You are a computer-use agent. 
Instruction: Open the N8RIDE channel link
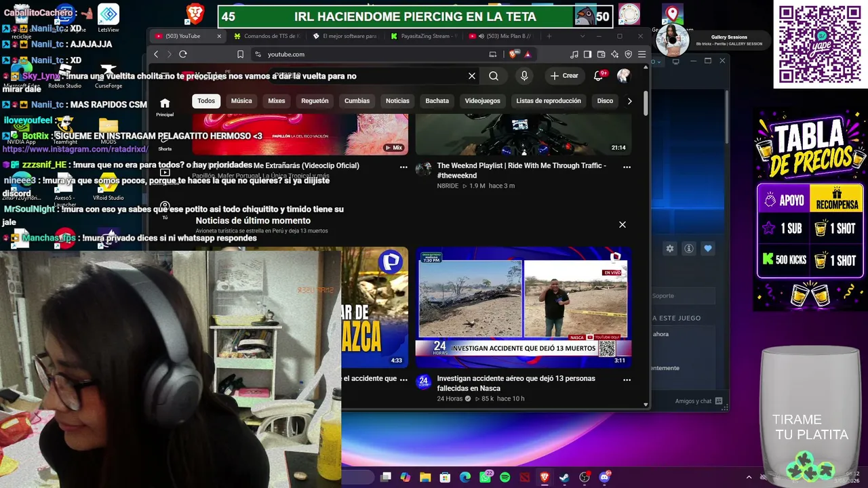coord(448,186)
